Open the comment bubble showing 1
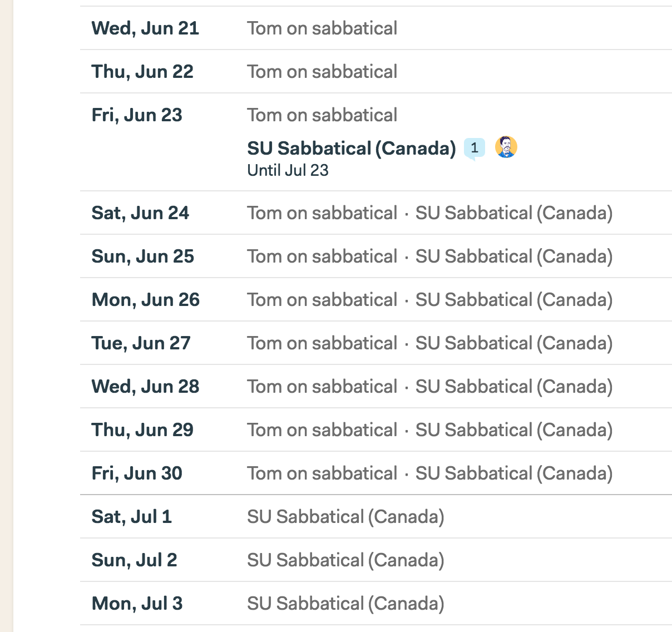672x632 pixels. [x=474, y=149]
